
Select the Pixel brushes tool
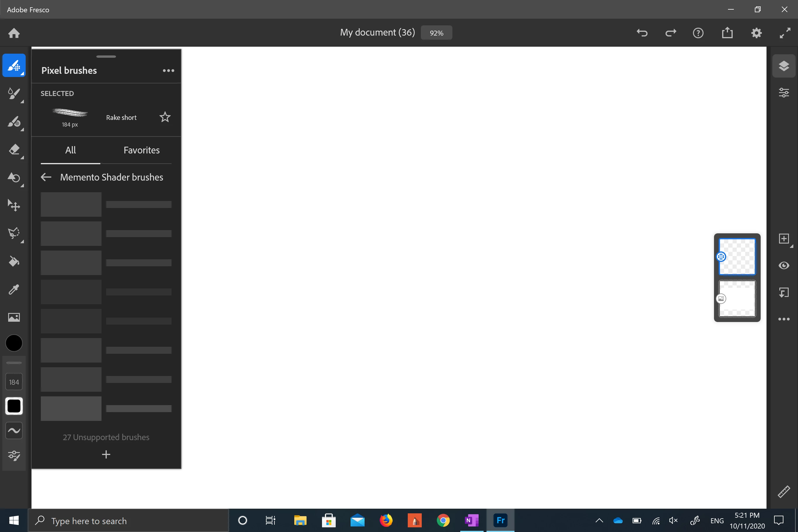[x=14, y=66]
